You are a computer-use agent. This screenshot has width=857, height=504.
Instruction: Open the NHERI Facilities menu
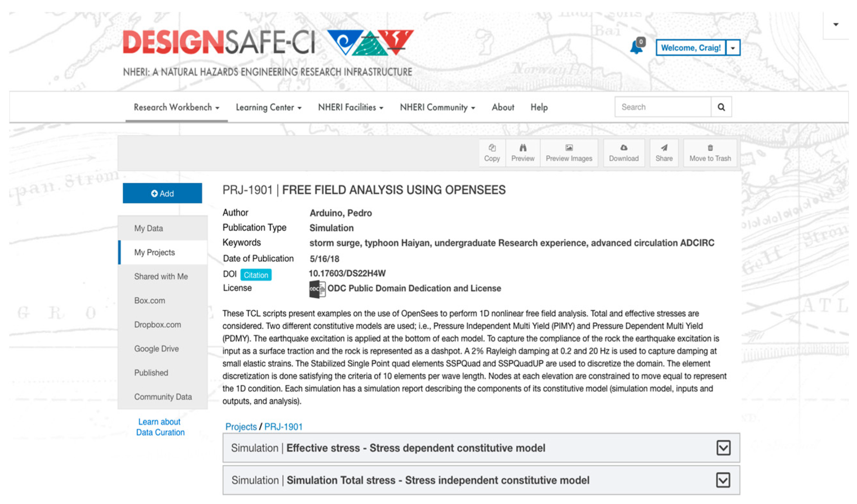coord(350,107)
